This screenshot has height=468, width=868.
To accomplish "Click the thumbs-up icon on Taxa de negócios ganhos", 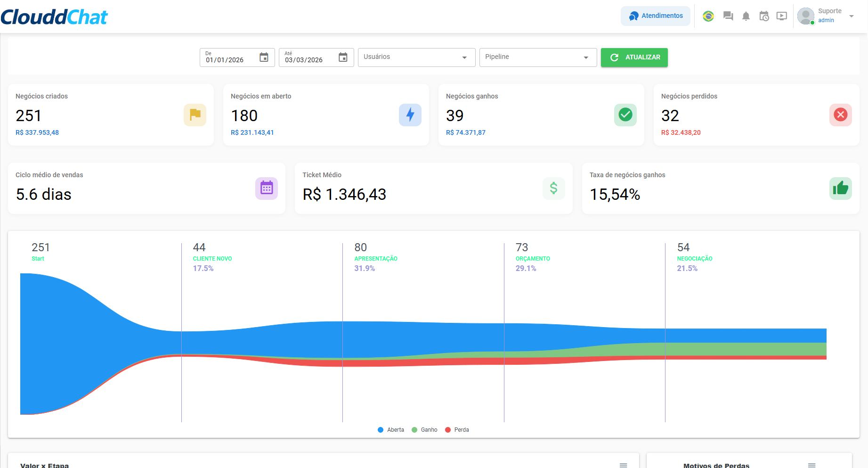I will (x=841, y=188).
